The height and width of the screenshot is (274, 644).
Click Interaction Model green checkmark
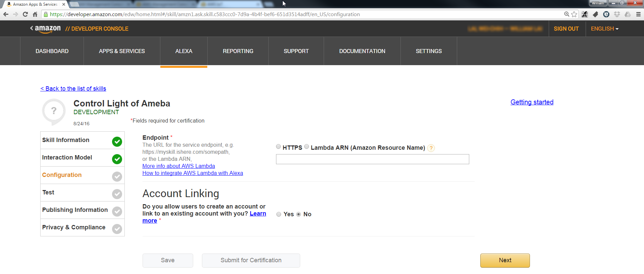117,159
